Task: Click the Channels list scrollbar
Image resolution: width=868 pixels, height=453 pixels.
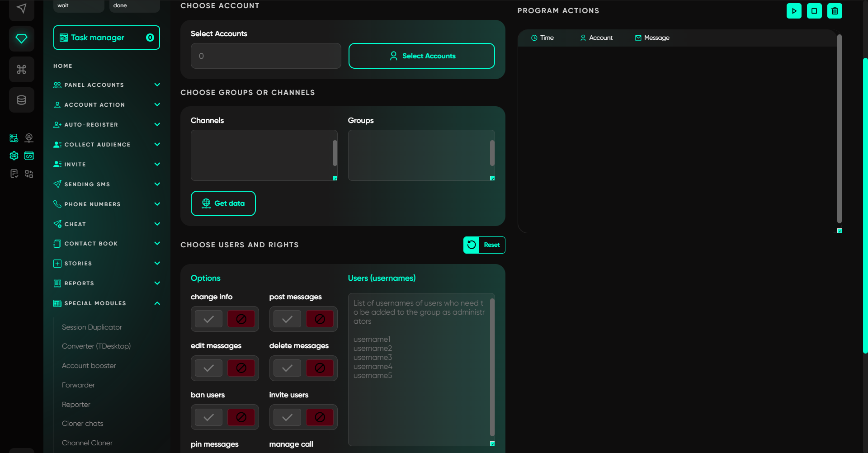Action: 335,153
